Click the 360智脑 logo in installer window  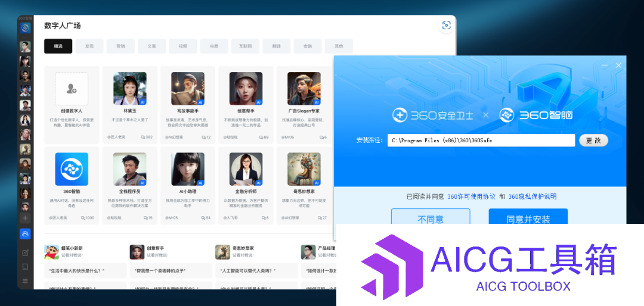click(x=536, y=115)
